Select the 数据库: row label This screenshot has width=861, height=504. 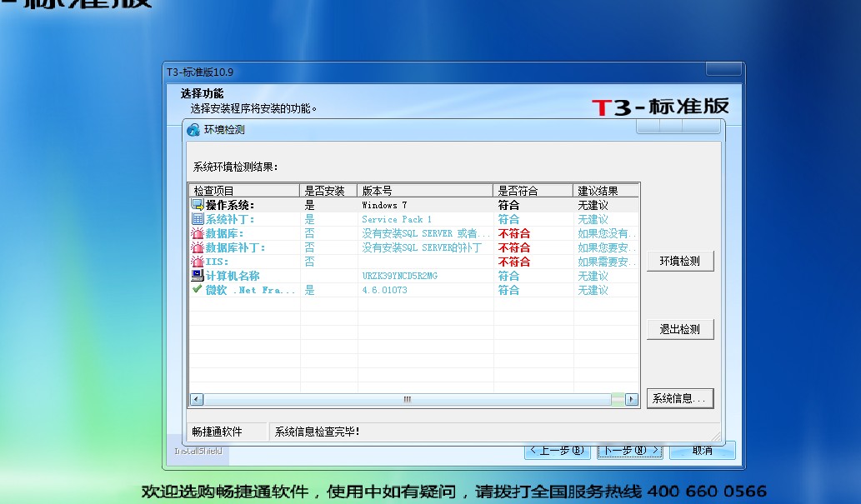point(224,233)
